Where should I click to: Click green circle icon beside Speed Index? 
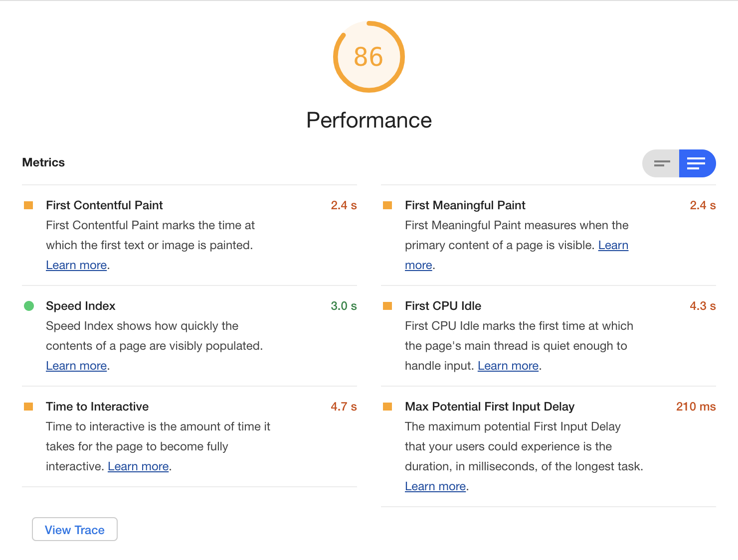point(29,306)
